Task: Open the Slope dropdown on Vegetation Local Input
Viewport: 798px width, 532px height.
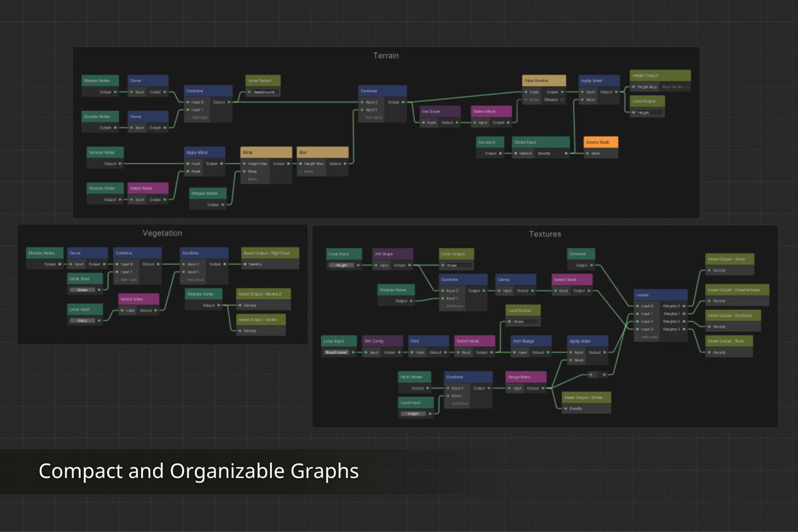Action: (82, 321)
